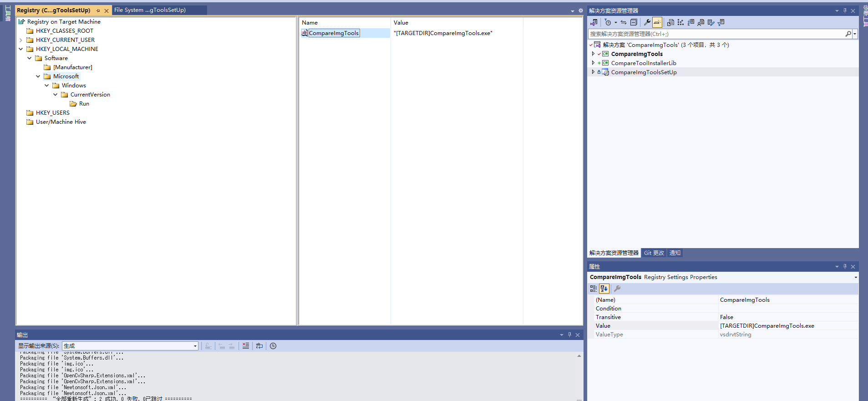Switch Properties grid to Alphabetical view
The height and width of the screenshot is (401, 868).
pos(604,289)
